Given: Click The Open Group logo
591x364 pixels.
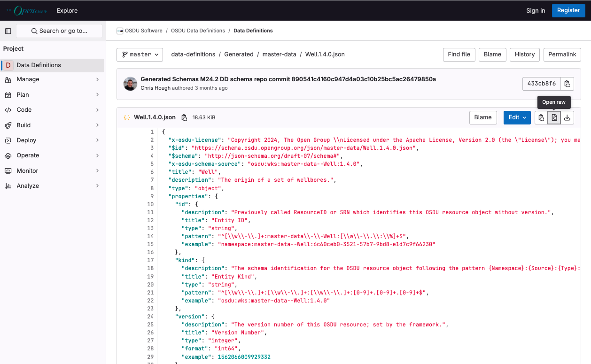Looking at the screenshot, I should [x=26, y=10].
